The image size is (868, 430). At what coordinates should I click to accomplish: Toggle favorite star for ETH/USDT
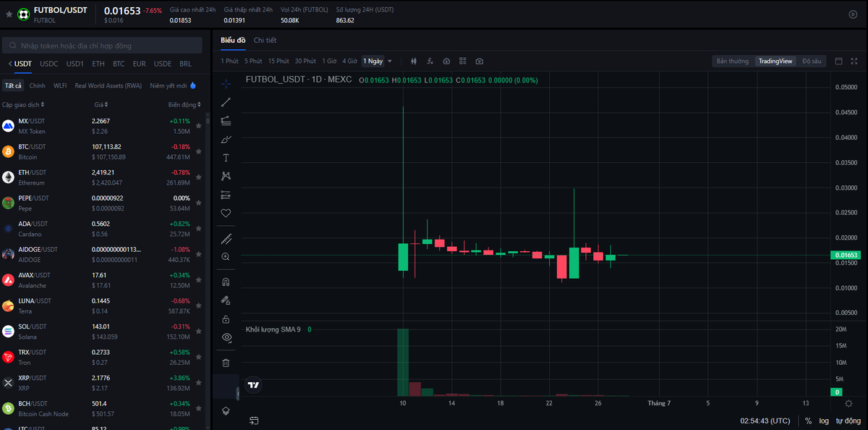coord(198,177)
